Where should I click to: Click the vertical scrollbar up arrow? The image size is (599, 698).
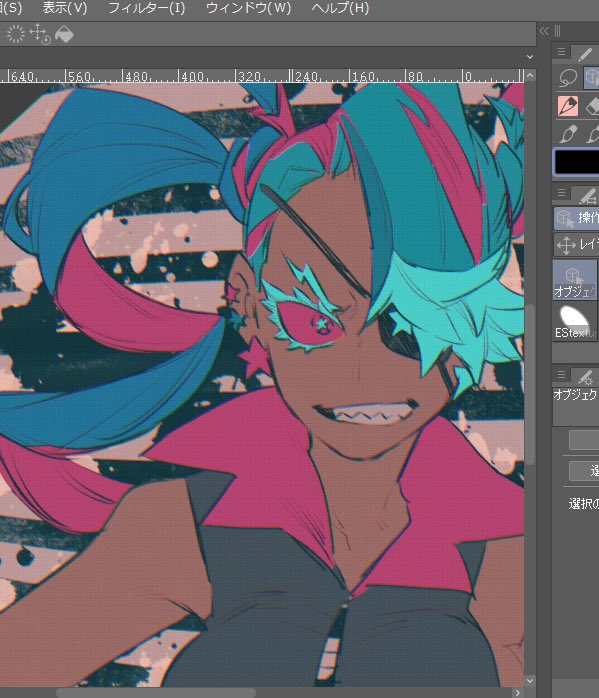pyautogui.click(x=530, y=76)
